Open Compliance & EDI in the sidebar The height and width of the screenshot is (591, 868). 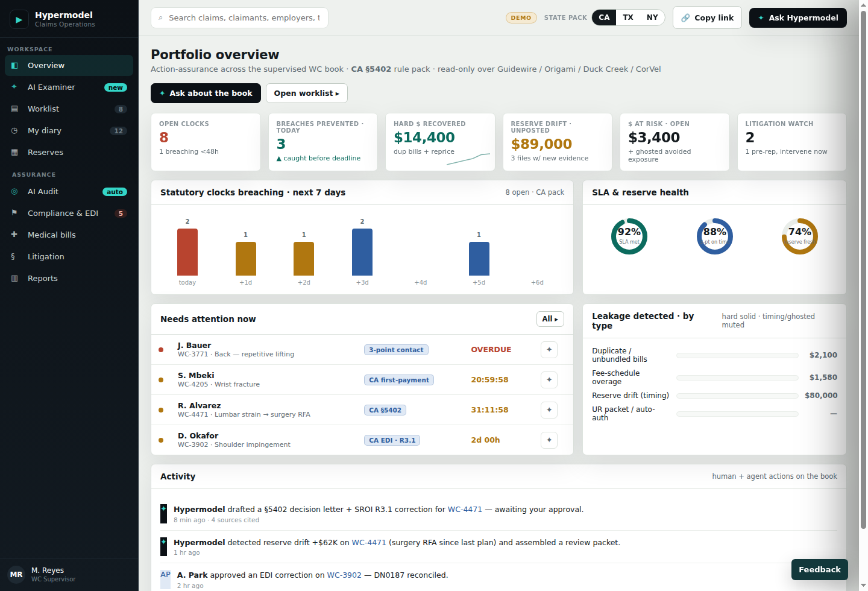69,213
